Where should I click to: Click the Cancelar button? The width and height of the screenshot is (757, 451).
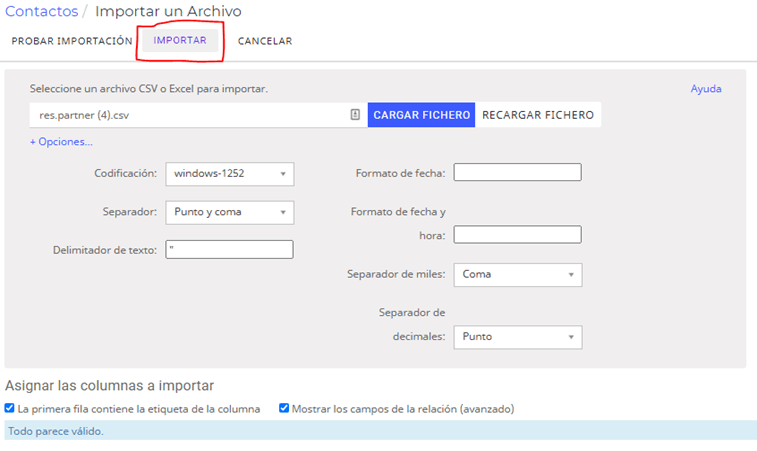click(265, 41)
